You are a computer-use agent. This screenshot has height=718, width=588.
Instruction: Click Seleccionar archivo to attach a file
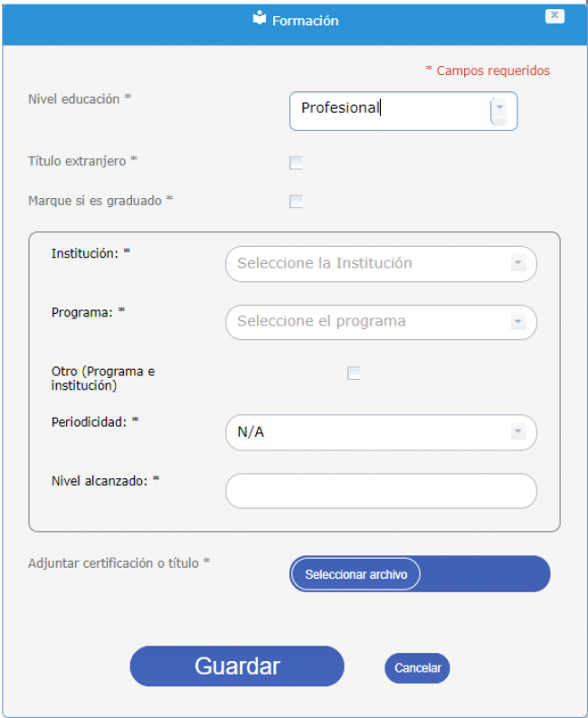pyautogui.click(x=356, y=574)
